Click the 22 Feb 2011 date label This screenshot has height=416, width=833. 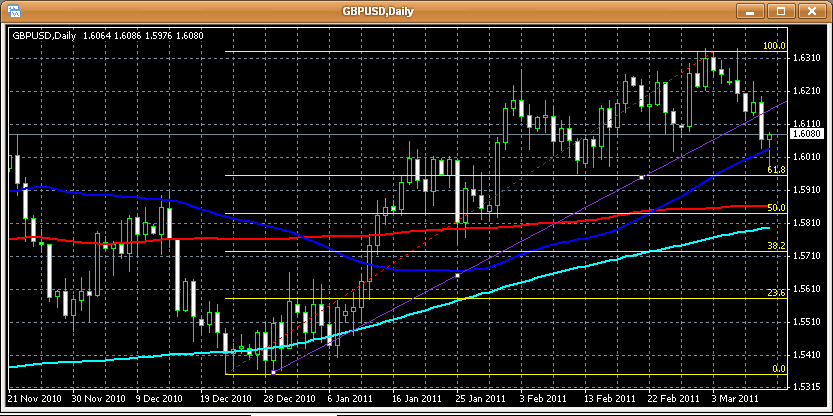tap(673, 398)
